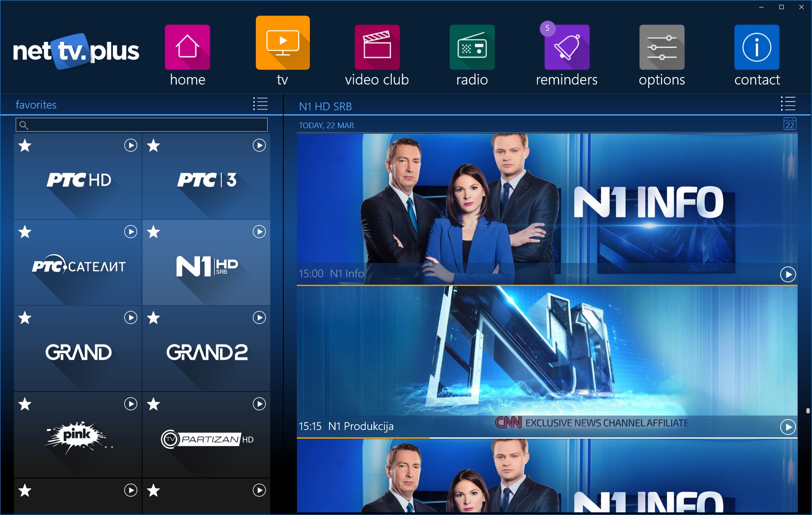This screenshot has height=515, width=812.
Task: Minimize the application window
Action: (x=761, y=7)
